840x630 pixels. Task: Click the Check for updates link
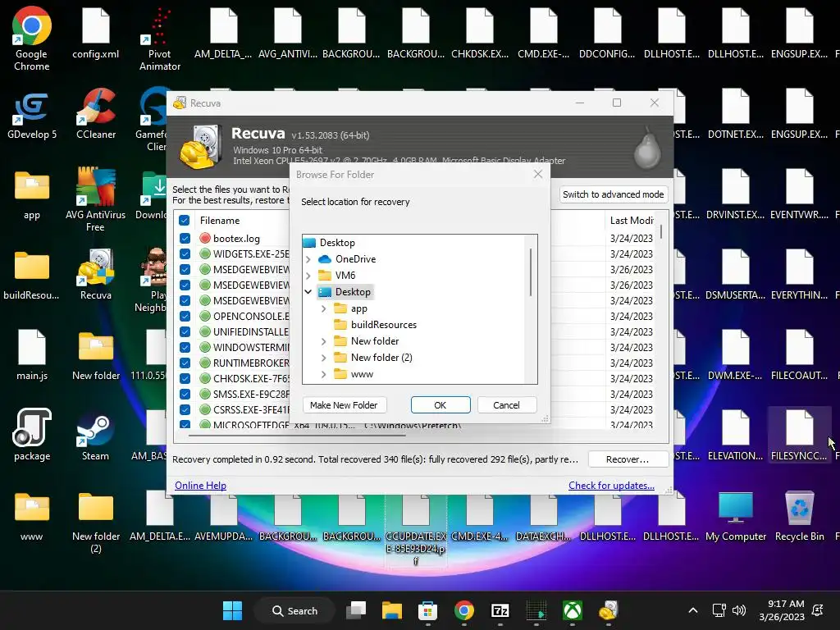pos(611,486)
